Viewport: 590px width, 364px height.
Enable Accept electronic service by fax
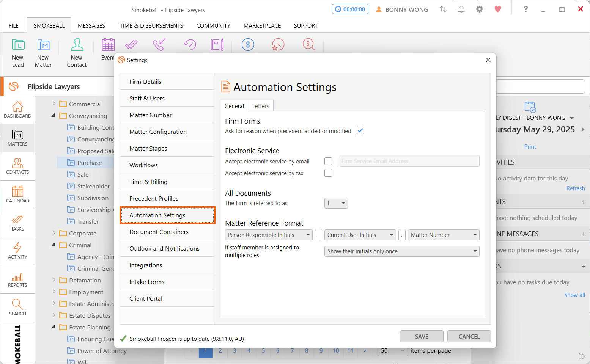tap(328, 173)
